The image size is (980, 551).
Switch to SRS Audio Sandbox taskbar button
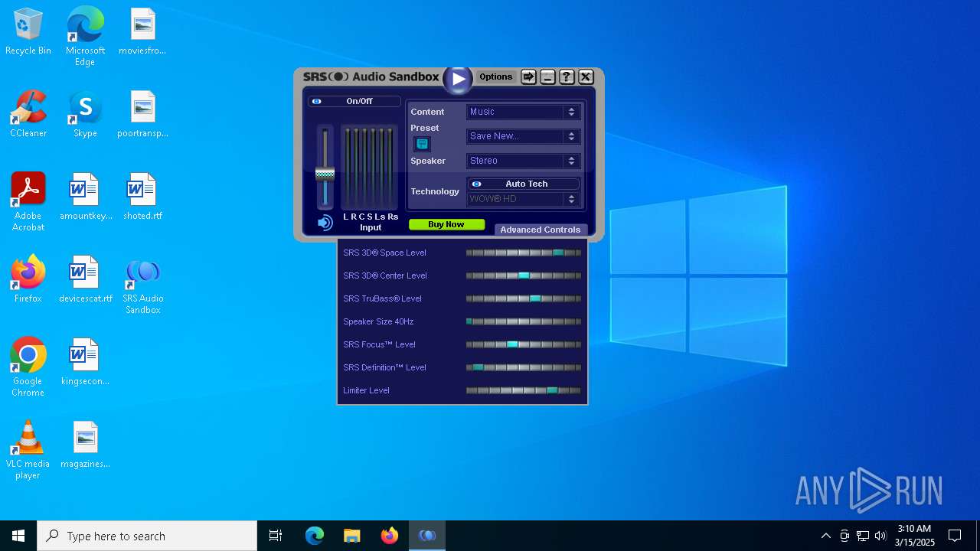427,536
